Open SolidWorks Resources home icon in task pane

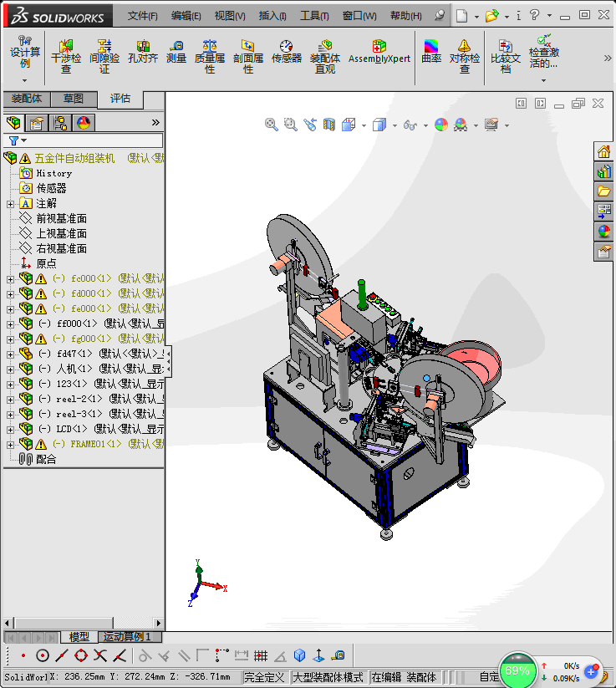coord(604,152)
